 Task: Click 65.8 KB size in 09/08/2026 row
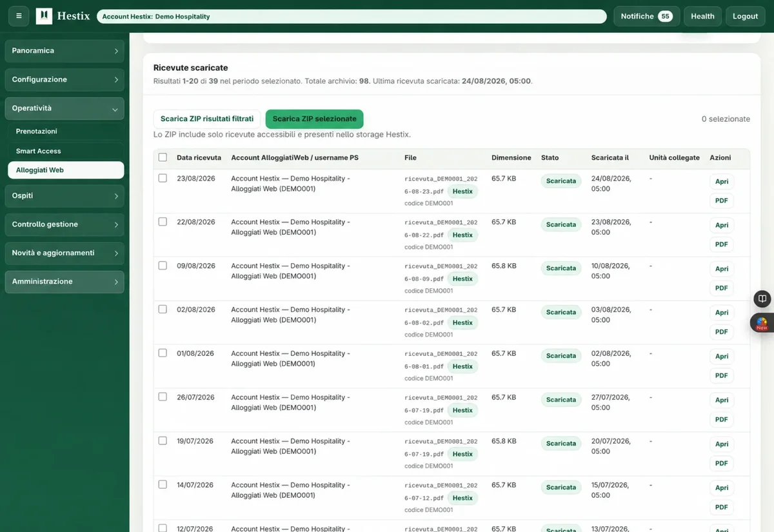tap(504, 266)
